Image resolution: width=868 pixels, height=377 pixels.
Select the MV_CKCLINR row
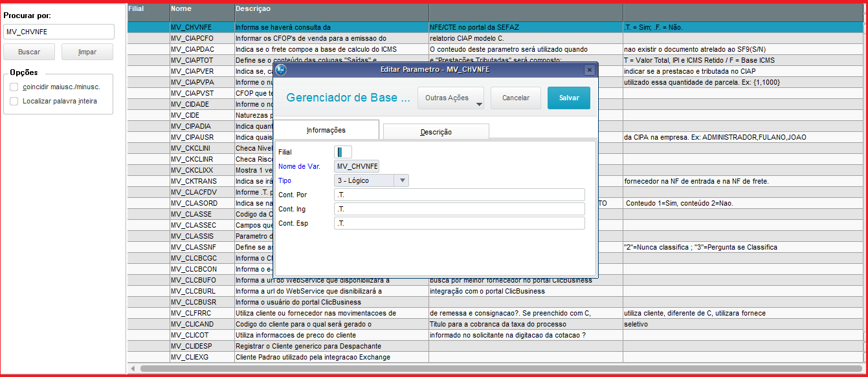pos(495,159)
